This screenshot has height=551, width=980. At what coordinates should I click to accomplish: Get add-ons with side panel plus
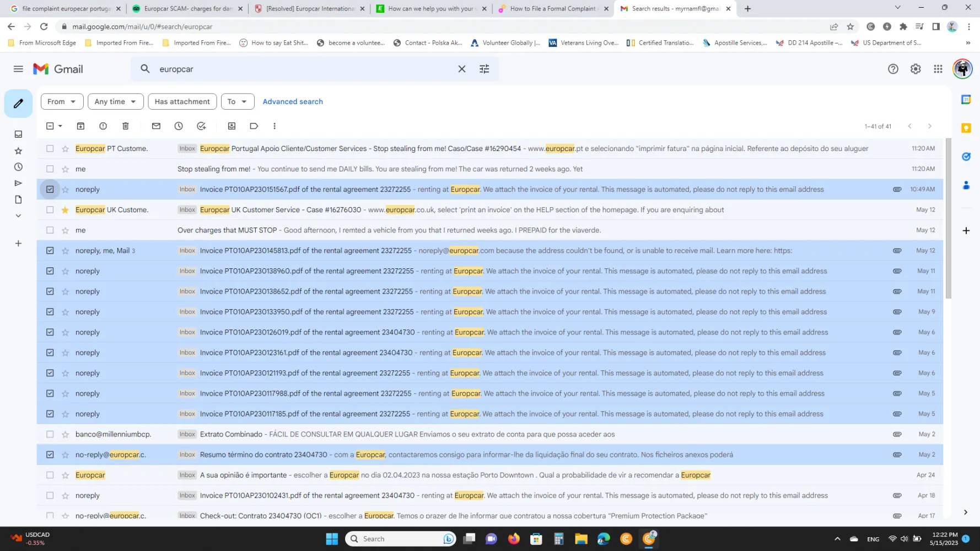tap(966, 230)
